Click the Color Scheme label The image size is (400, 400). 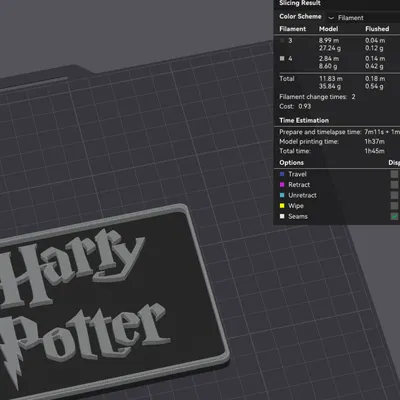tap(300, 16)
